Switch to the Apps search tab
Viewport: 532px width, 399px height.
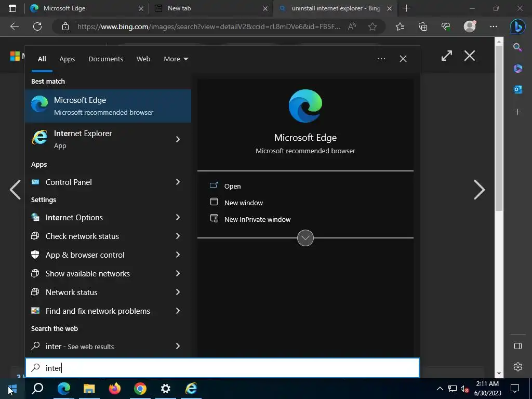pyautogui.click(x=67, y=59)
